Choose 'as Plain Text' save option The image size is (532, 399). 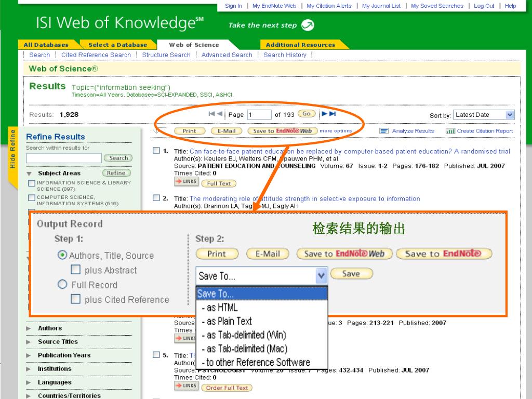point(262,321)
